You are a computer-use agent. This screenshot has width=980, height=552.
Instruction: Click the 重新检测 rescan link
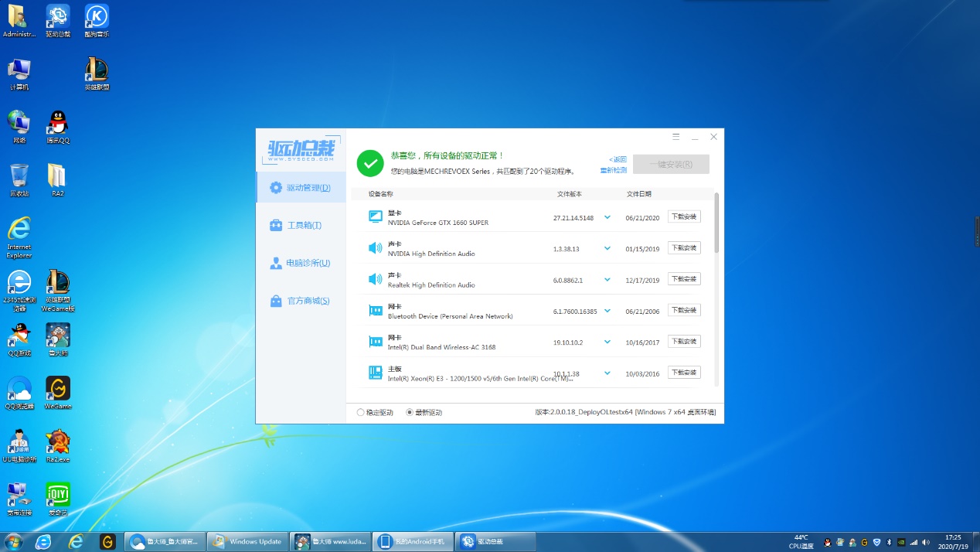[x=617, y=169]
